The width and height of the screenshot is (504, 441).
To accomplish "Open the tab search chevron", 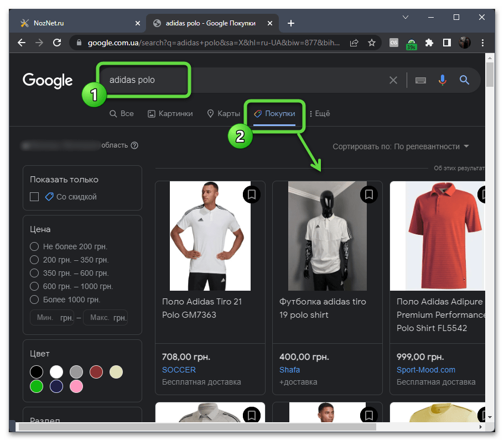I will pos(406,17).
